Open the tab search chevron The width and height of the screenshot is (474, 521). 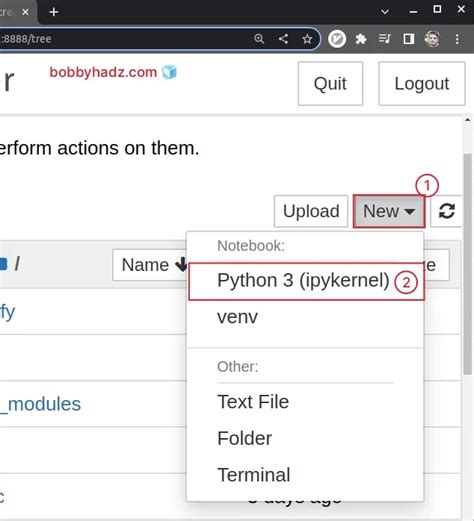385,12
